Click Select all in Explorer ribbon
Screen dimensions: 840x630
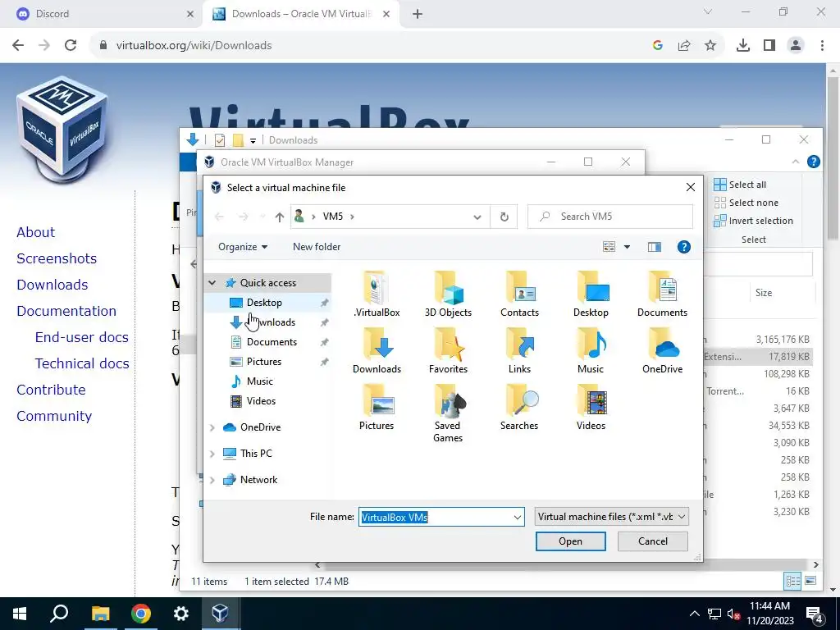click(740, 185)
